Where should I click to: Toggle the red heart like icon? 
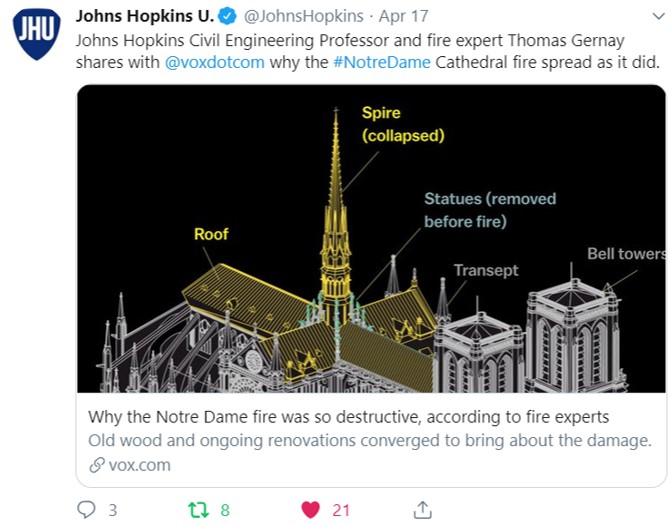tap(311, 510)
